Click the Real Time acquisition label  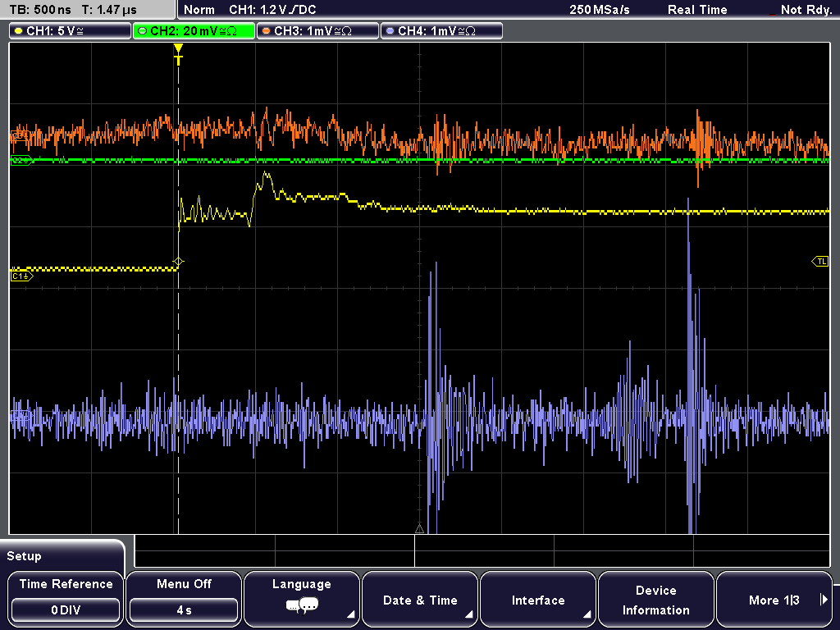tap(697, 10)
